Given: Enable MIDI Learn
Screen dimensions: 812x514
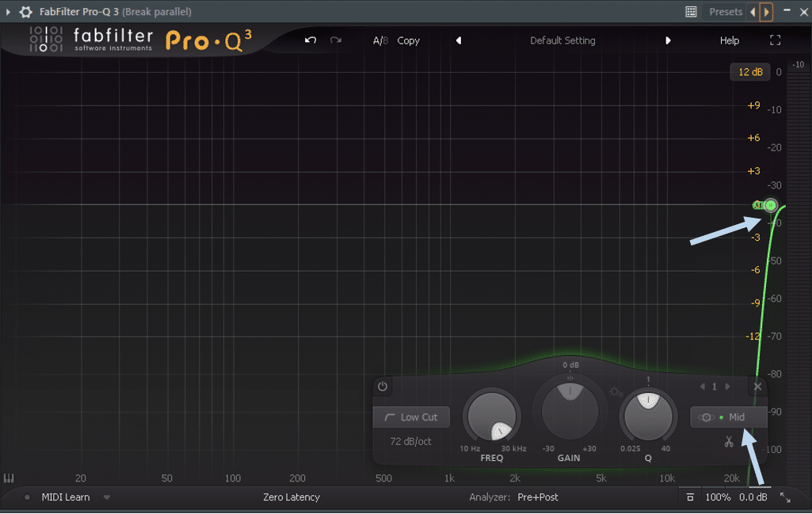Looking at the screenshot, I should pyautogui.click(x=65, y=497).
